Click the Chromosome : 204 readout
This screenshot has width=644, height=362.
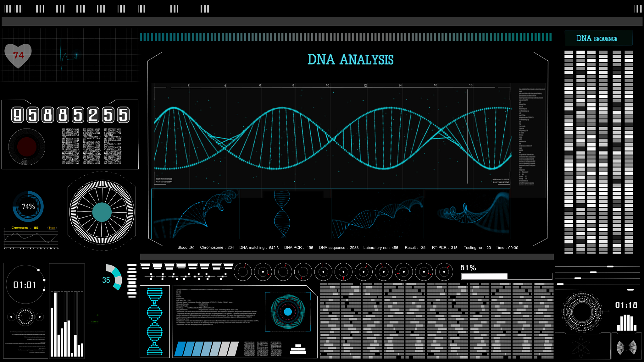pyautogui.click(x=217, y=248)
